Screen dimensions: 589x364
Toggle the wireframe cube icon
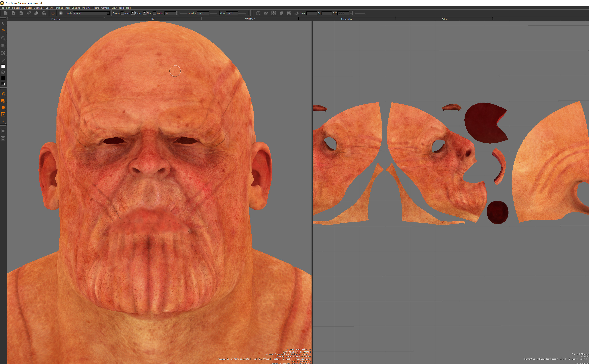[258, 13]
